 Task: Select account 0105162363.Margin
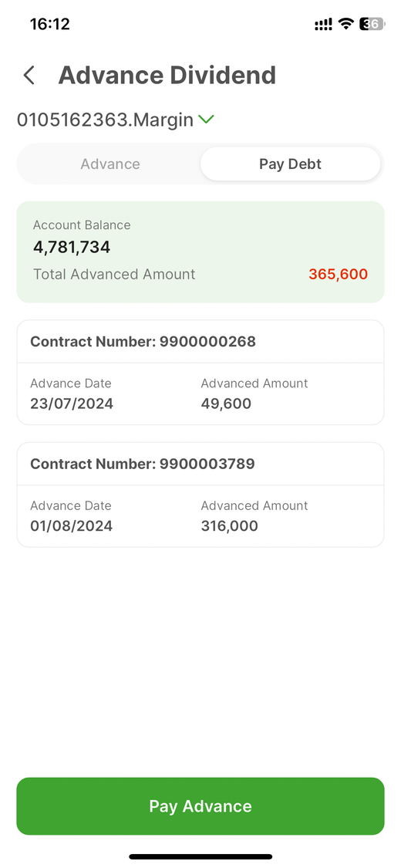[x=105, y=120]
